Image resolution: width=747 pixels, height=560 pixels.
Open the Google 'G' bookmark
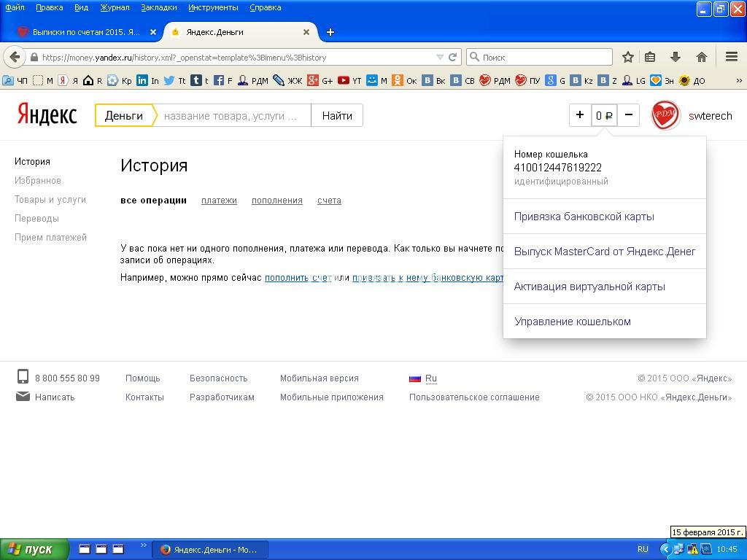coord(555,80)
